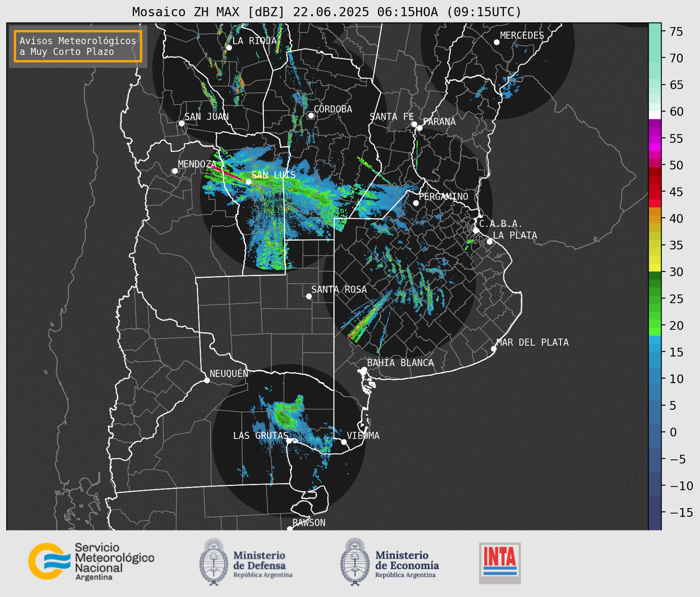Image resolution: width=700 pixels, height=597 pixels.
Task: Select the Las Grutas marker
Action: tap(289, 441)
